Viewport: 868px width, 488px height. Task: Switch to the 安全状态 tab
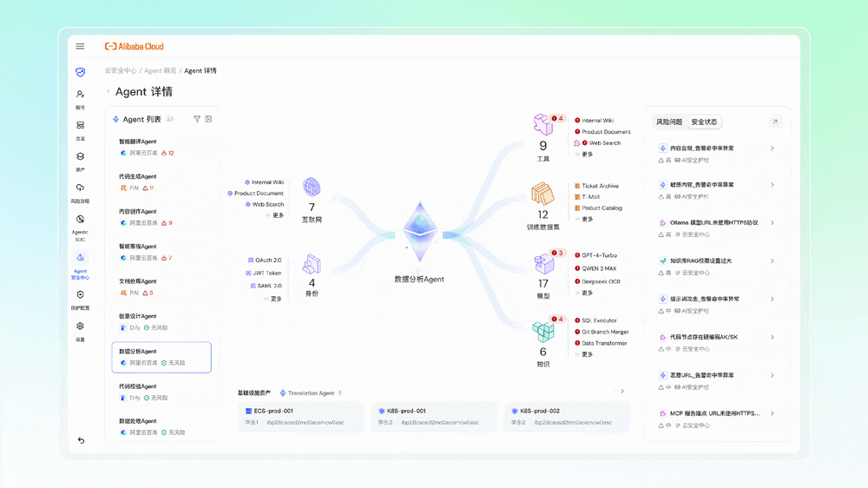pyautogui.click(x=704, y=122)
